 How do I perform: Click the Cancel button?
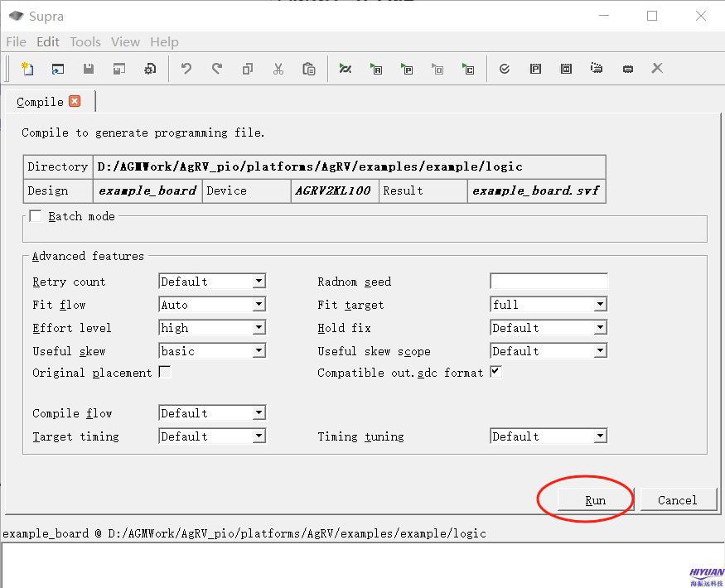click(677, 500)
